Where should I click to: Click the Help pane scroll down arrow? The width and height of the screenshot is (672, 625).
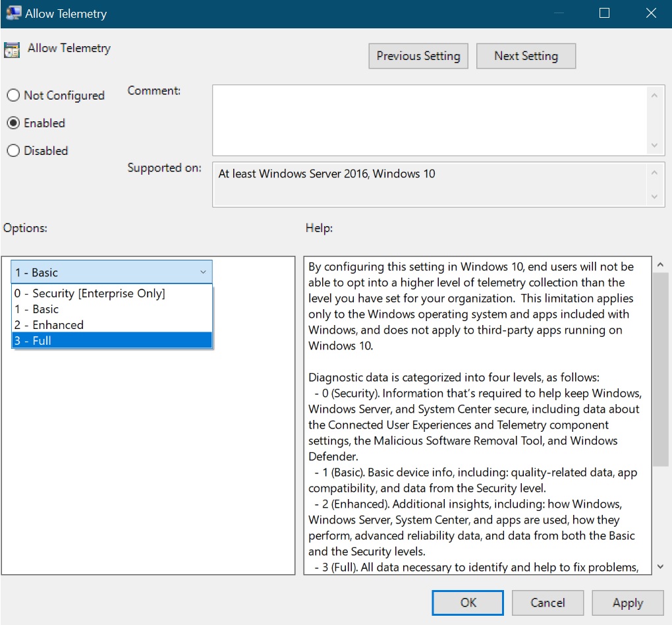[660, 567]
